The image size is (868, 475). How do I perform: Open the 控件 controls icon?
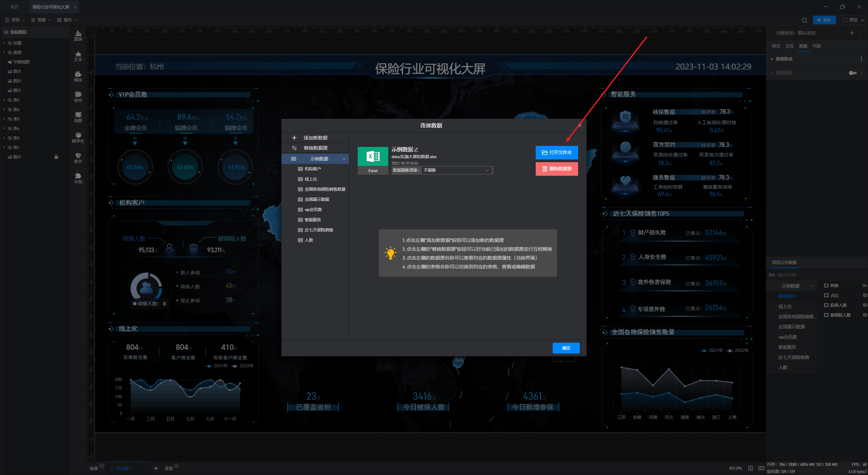point(78,97)
